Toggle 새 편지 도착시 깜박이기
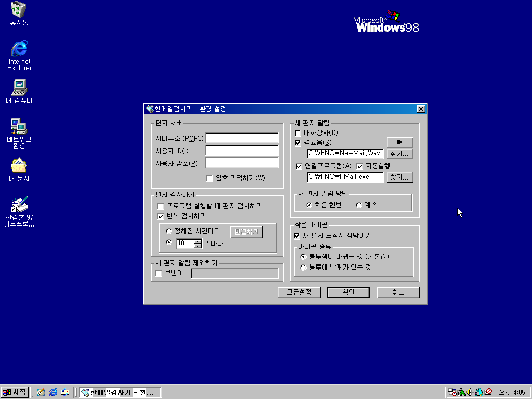Screen dimensions: 532x399 pyautogui.click(x=297, y=236)
